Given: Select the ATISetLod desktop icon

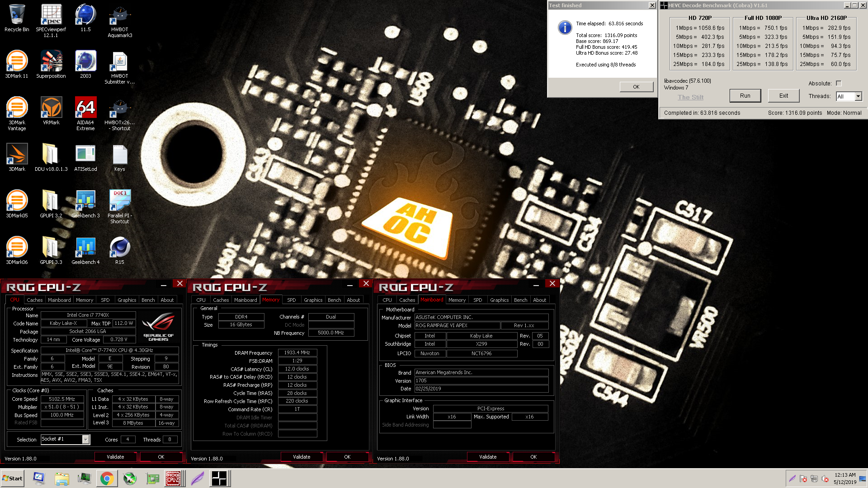Looking at the screenshot, I should point(85,157).
